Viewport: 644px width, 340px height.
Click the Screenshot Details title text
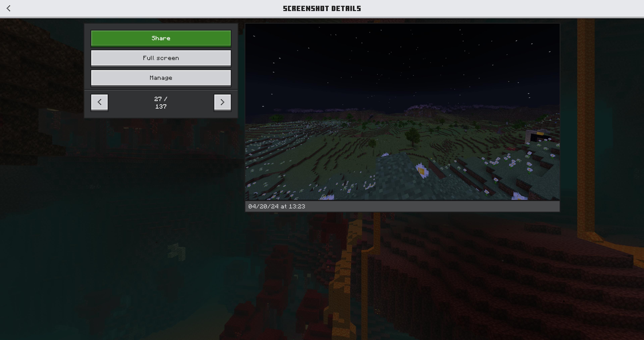point(322,9)
